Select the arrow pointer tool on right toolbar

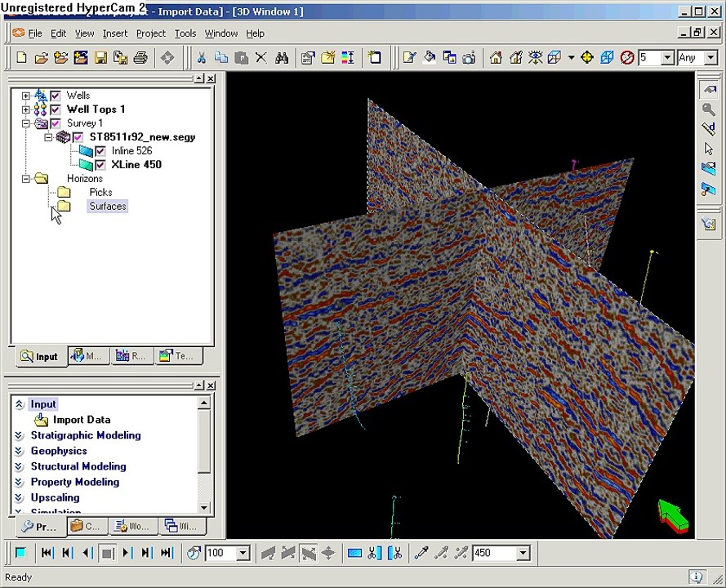click(709, 149)
